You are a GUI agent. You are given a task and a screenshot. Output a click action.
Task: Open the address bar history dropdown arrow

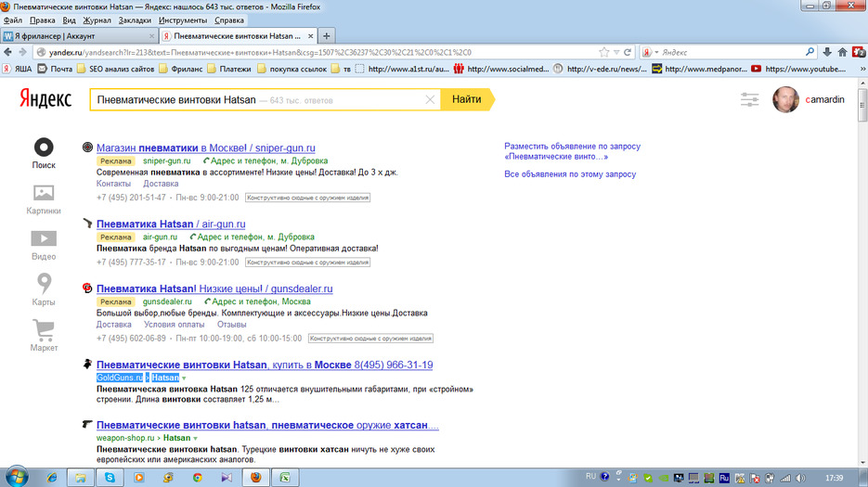pyautogui.click(x=616, y=52)
